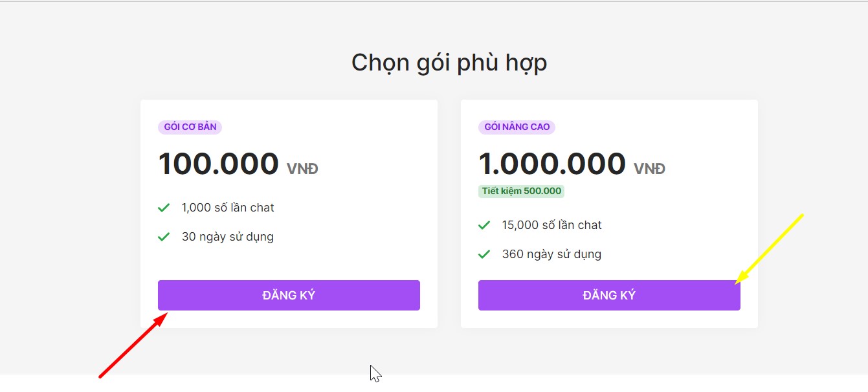Click the GÓI CƠ BẢN badge
Image resolution: width=868 pixels, height=392 pixels.
(190, 127)
